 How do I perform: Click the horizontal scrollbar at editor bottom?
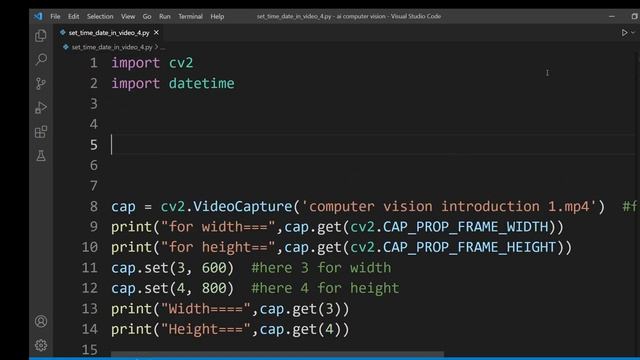pyautogui.click(x=278, y=354)
